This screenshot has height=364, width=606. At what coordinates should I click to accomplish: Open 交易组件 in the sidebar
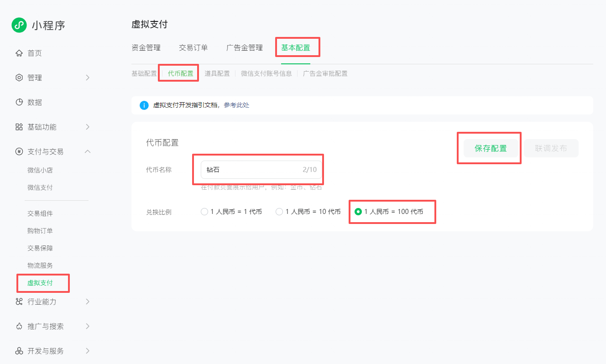tap(40, 213)
